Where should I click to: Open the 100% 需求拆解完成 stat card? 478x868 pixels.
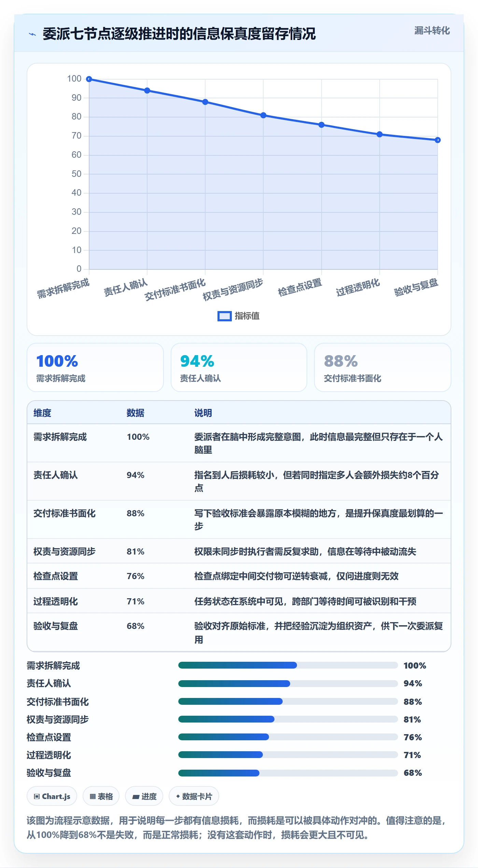(x=95, y=367)
